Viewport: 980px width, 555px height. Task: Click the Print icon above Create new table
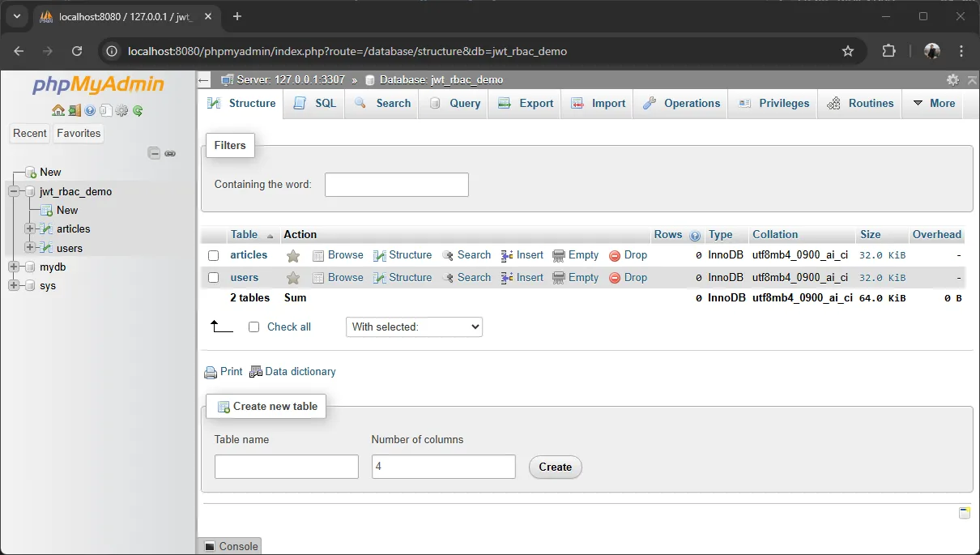coord(210,371)
